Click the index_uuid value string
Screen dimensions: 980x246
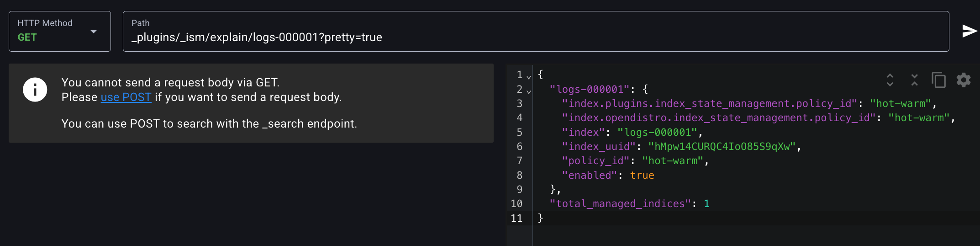[722, 146]
